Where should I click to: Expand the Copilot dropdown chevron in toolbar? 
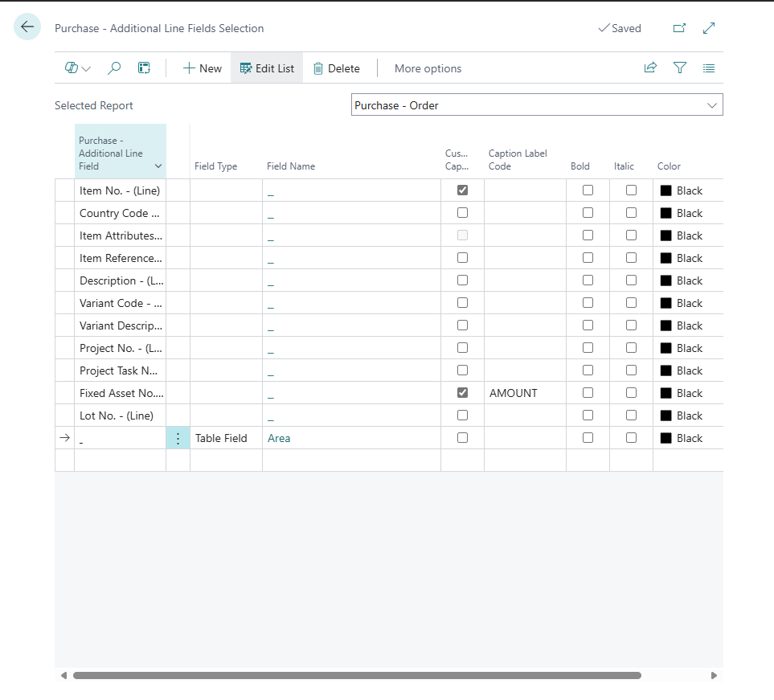coord(86,68)
